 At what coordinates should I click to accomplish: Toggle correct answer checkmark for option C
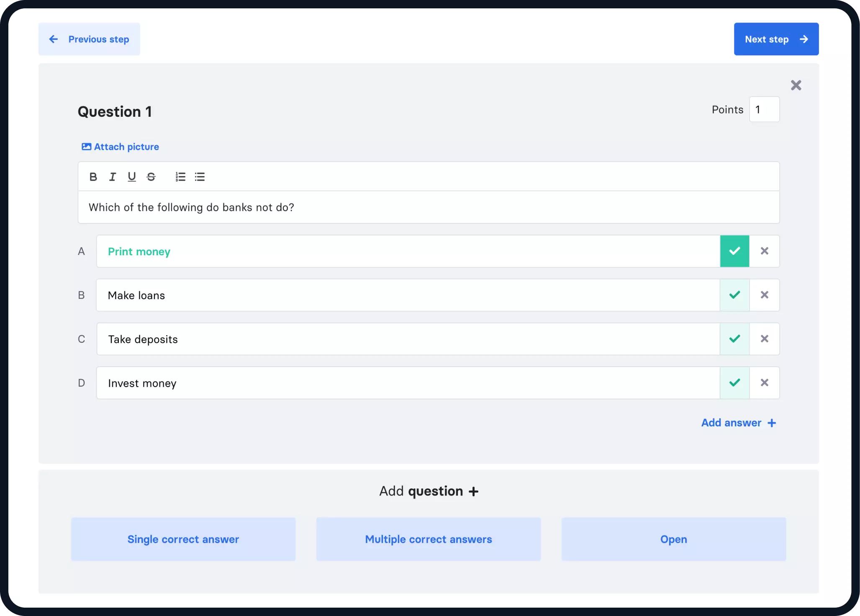pyautogui.click(x=735, y=339)
